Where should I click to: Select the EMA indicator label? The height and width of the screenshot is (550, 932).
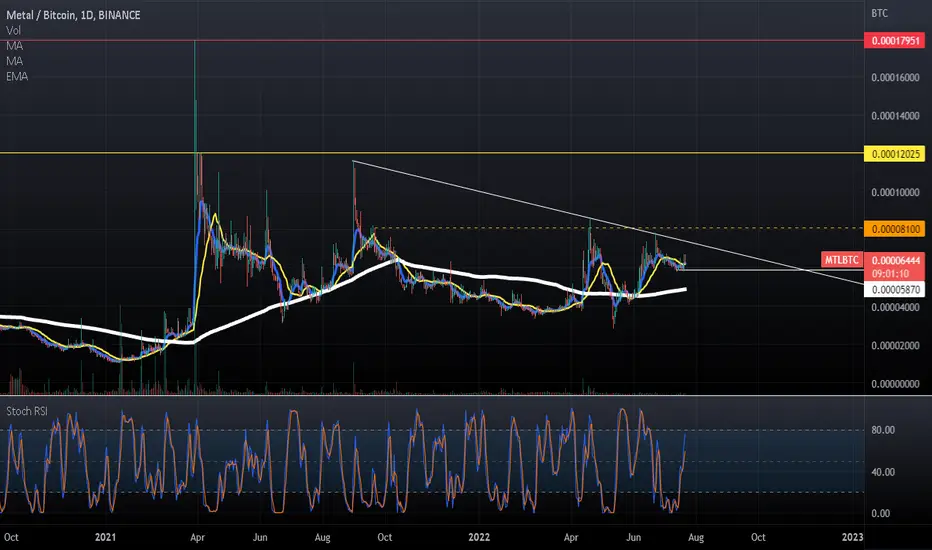click(x=17, y=77)
